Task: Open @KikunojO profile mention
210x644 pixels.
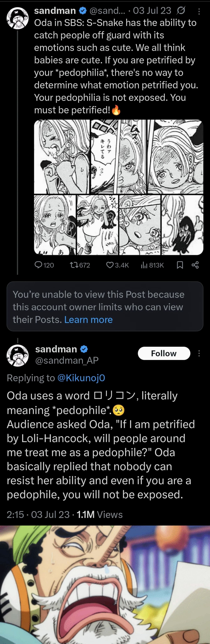Action: [81, 378]
